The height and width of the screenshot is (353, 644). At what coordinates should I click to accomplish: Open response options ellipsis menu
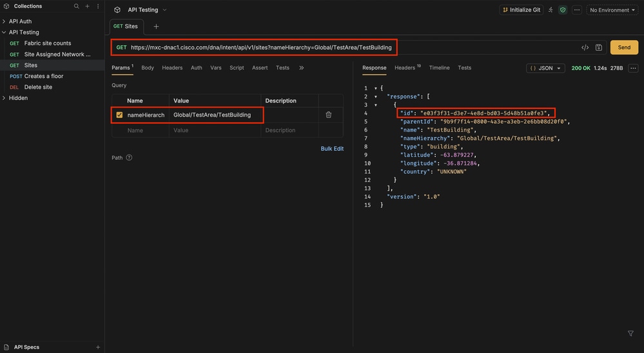tap(633, 68)
